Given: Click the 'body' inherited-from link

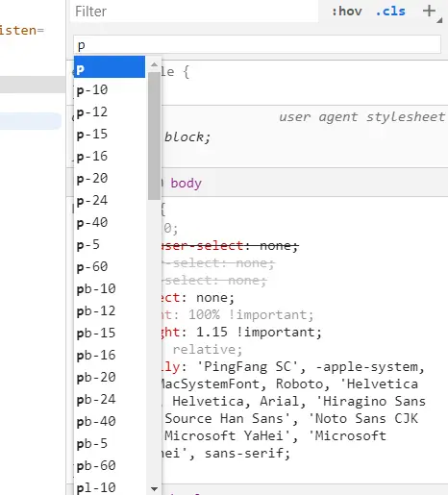Looking at the screenshot, I should click(x=186, y=184).
